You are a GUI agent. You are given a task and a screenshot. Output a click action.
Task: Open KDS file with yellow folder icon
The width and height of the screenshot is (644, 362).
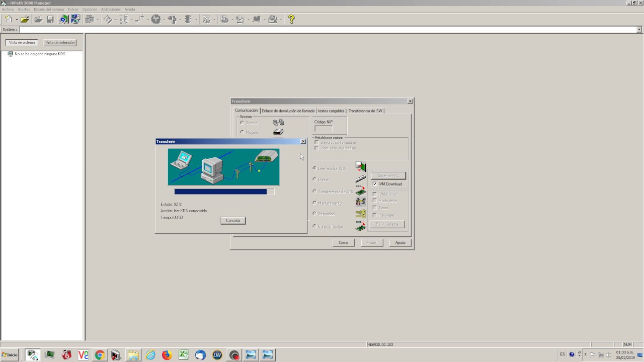tap(25, 19)
